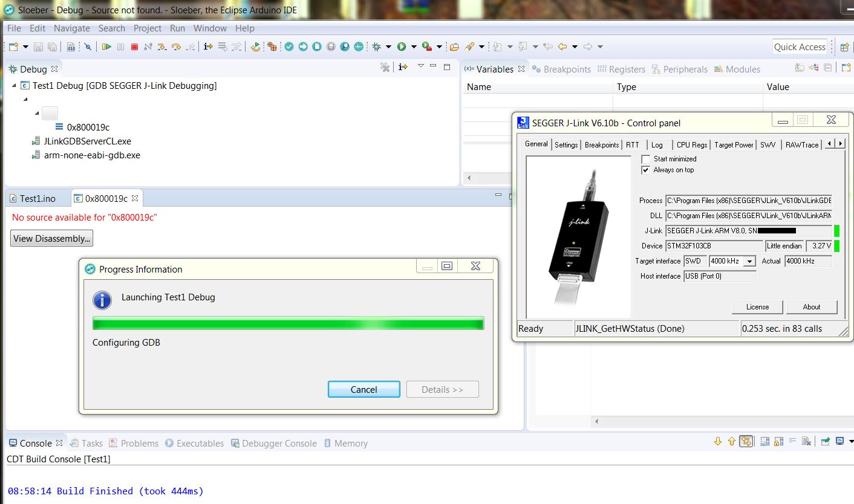Screen dimensions: 854x504
Task: Open the Run button dropdown arrow
Action: pyautogui.click(x=414, y=47)
